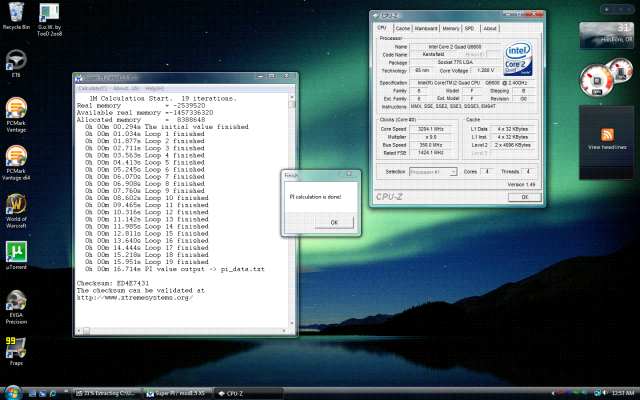
Task: Open the ETS steering wheel shortcut
Action: pos(16,63)
